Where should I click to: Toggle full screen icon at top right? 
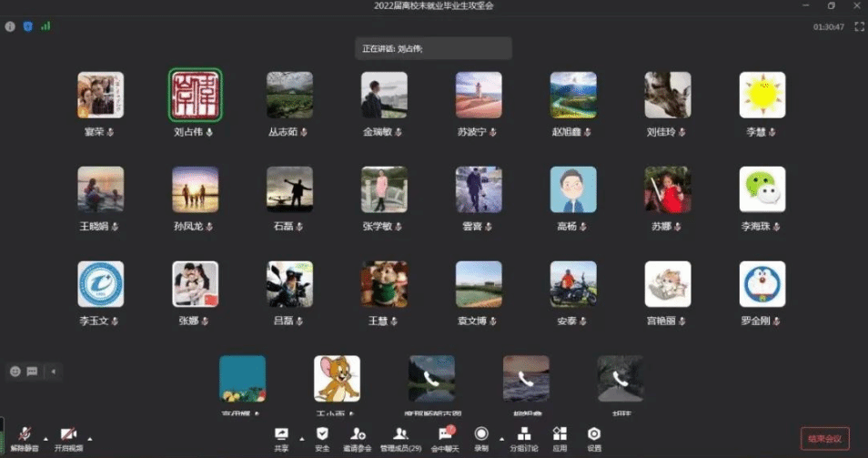point(858,26)
